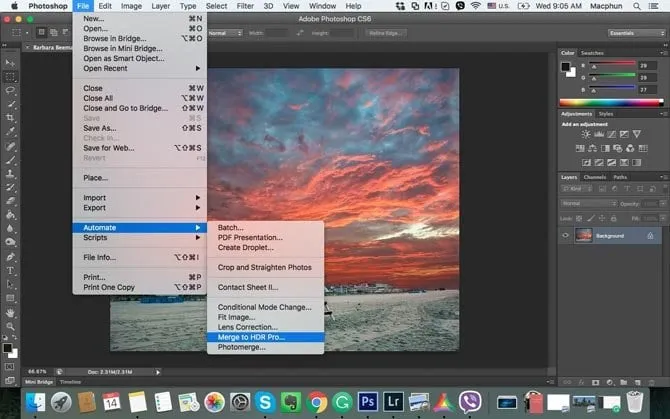Select the Crop tool
670x419 pixels.
pyautogui.click(x=11, y=116)
